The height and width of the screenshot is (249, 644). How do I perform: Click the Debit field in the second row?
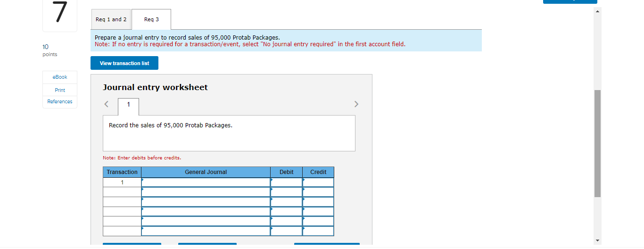[287, 192]
